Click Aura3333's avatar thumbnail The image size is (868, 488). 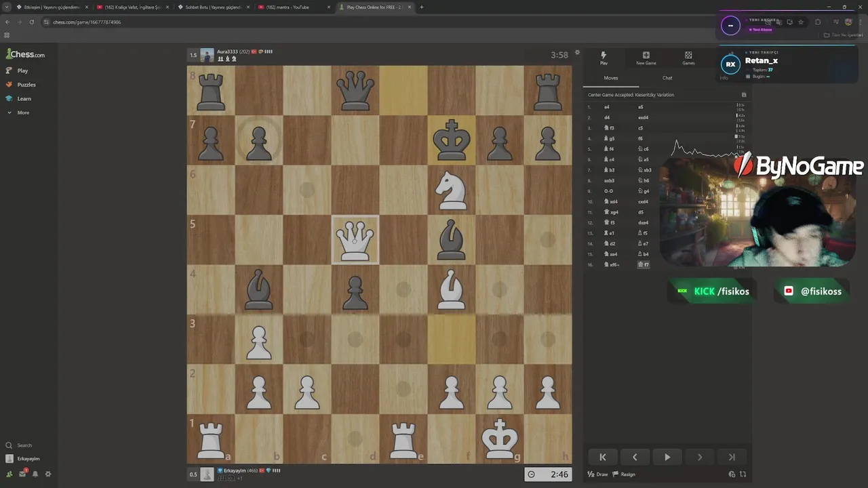207,55
